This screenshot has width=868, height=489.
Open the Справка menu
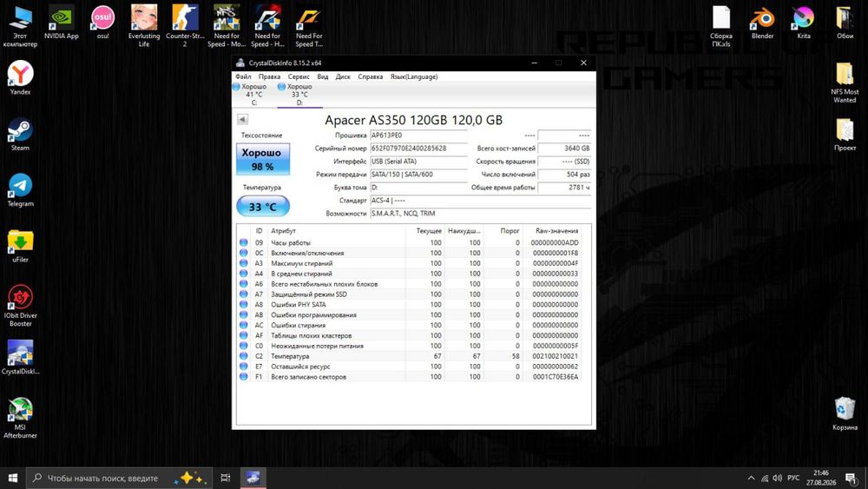tap(371, 76)
